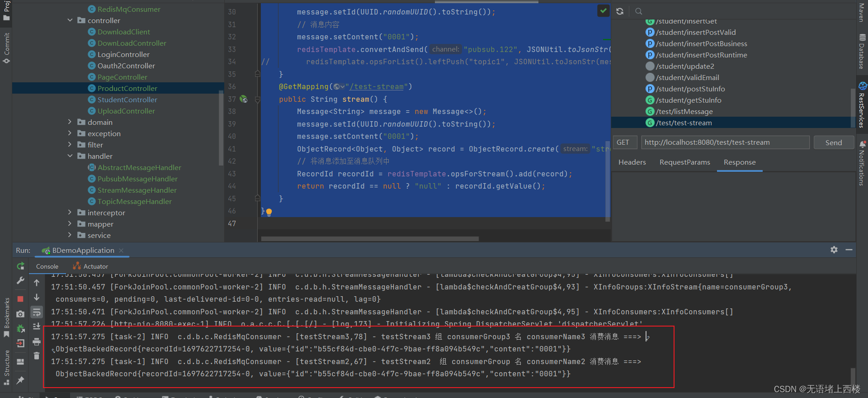Open the Structure tool window
The height and width of the screenshot is (398, 868).
click(6, 367)
